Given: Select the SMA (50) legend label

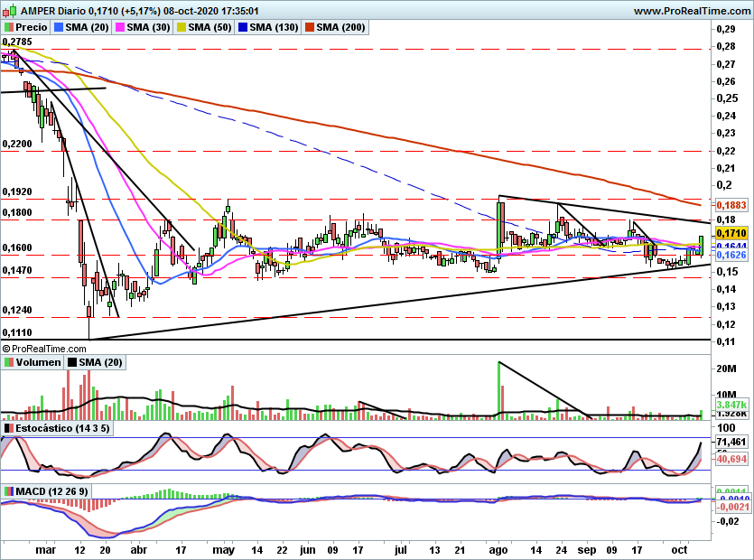Looking at the screenshot, I should point(209,27).
